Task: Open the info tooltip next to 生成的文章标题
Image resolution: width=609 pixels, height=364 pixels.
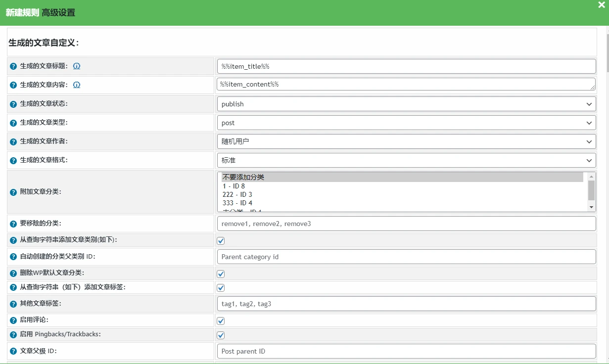Action: pyautogui.click(x=77, y=66)
